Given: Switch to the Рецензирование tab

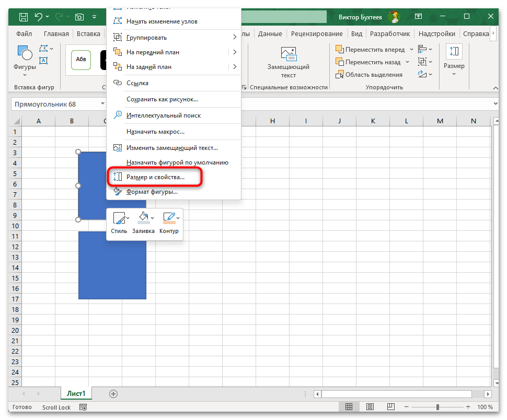Looking at the screenshot, I should 317,33.
